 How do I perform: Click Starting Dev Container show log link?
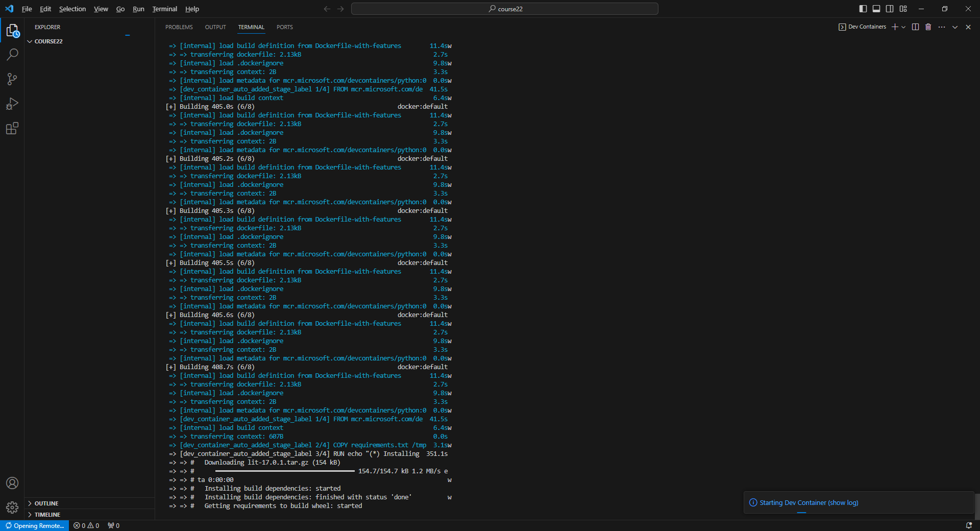coord(809,503)
